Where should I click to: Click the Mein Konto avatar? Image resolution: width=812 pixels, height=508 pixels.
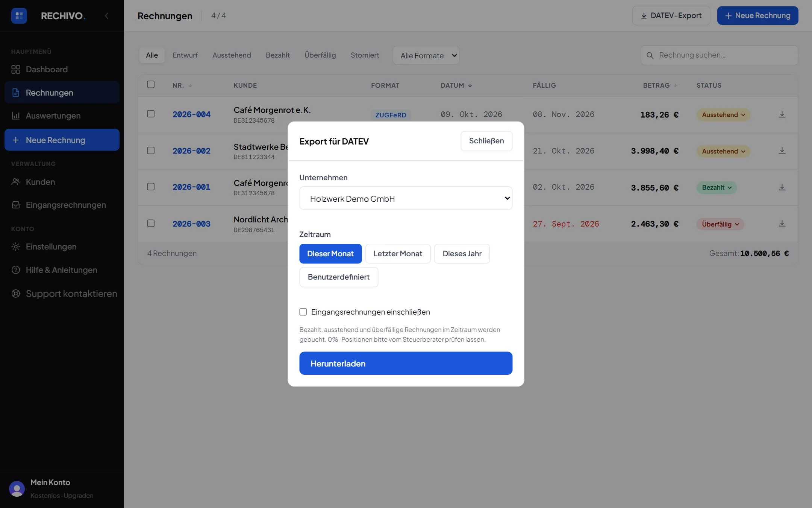tap(17, 489)
